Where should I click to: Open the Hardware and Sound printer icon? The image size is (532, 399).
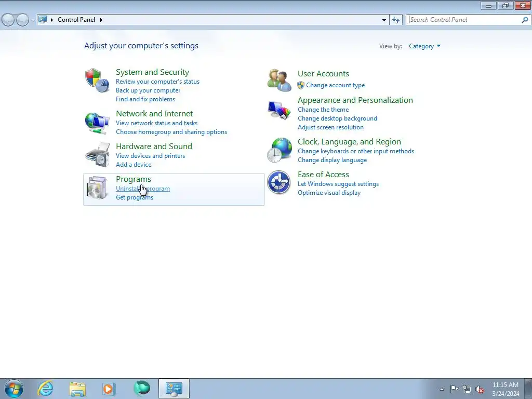[98, 155]
